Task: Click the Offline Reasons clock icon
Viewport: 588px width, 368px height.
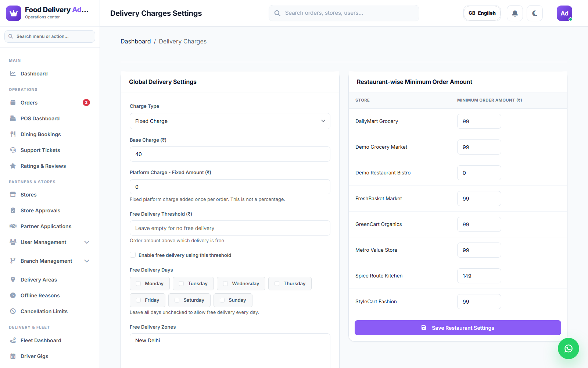Action: pos(13,295)
